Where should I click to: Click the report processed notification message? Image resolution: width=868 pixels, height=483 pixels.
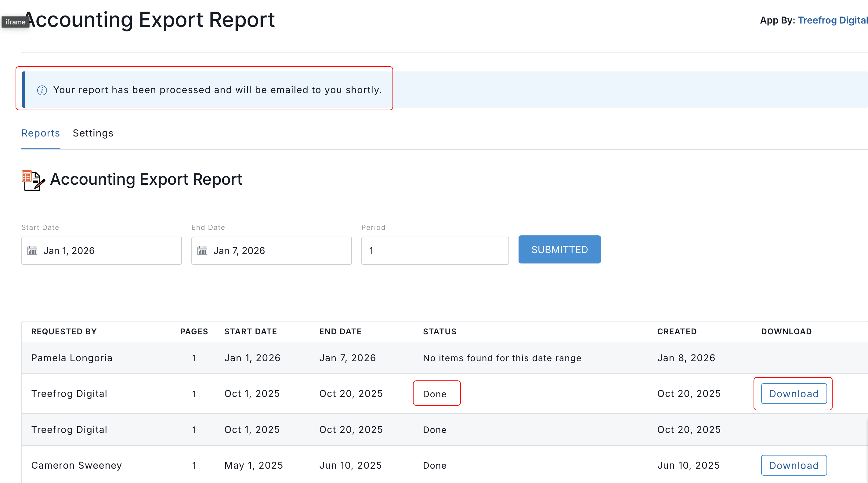[217, 90]
